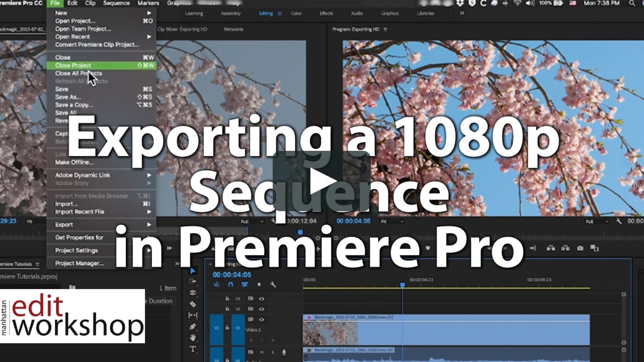Toggle Linked Selection in the timeline header
This screenshot has width=644, height=362.
(x=245, y=285)
